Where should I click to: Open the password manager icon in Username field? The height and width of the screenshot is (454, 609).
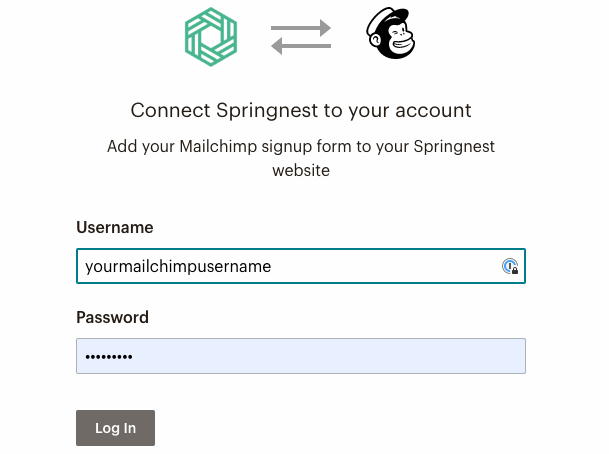[510, 266]
